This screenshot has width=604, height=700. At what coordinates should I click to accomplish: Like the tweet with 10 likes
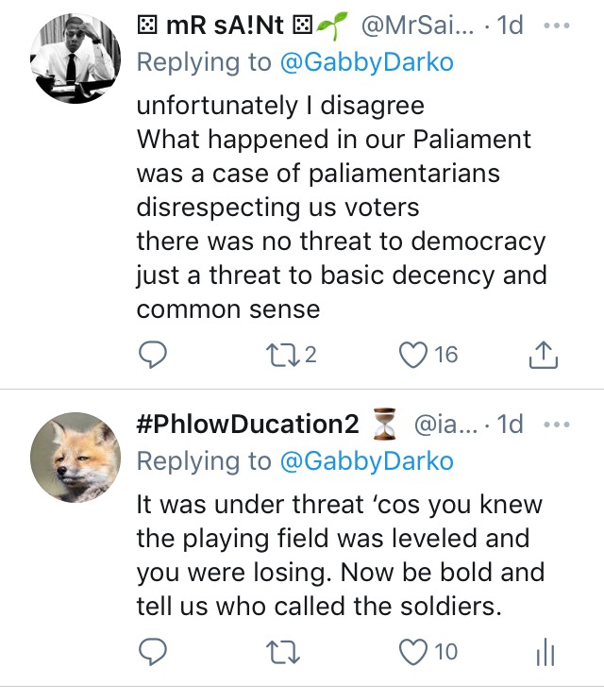pyautogui.click(x=412, y=652)
